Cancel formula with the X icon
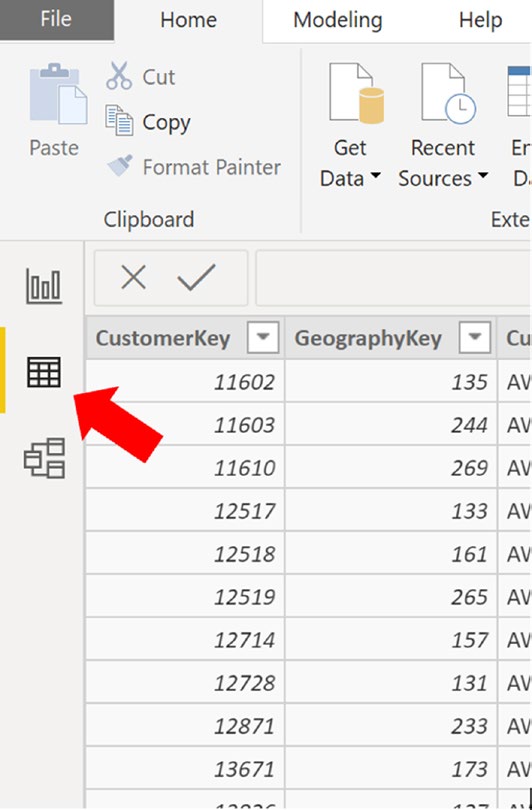The image size is (532, 810). 134,277
